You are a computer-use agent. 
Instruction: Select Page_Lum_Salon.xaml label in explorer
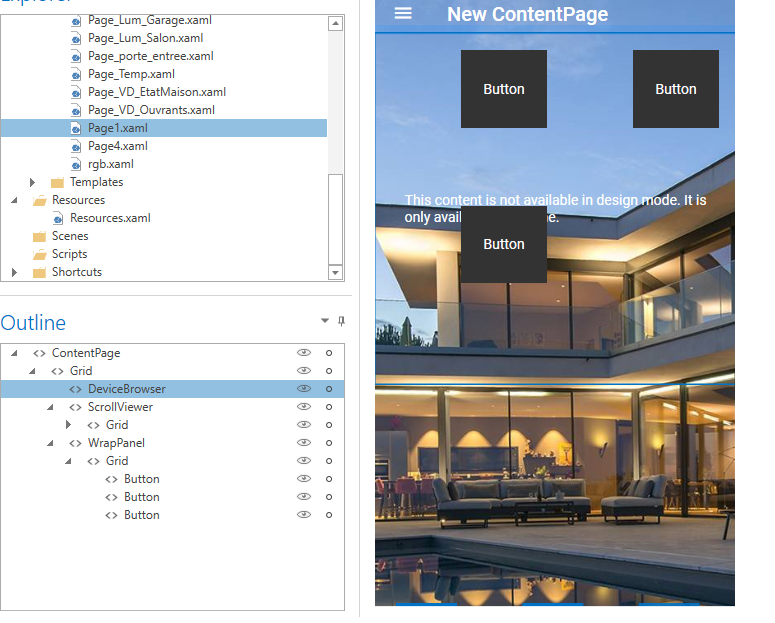coord(145,38)
